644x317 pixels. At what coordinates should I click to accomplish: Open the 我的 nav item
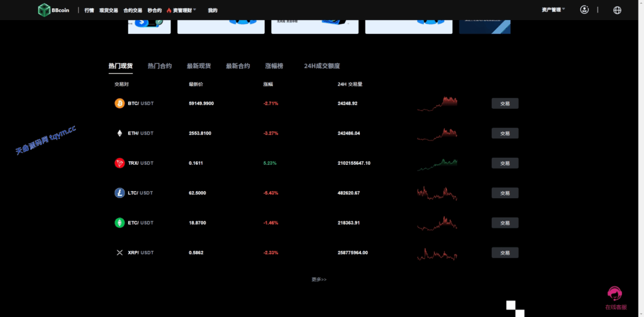coord(213,10)
